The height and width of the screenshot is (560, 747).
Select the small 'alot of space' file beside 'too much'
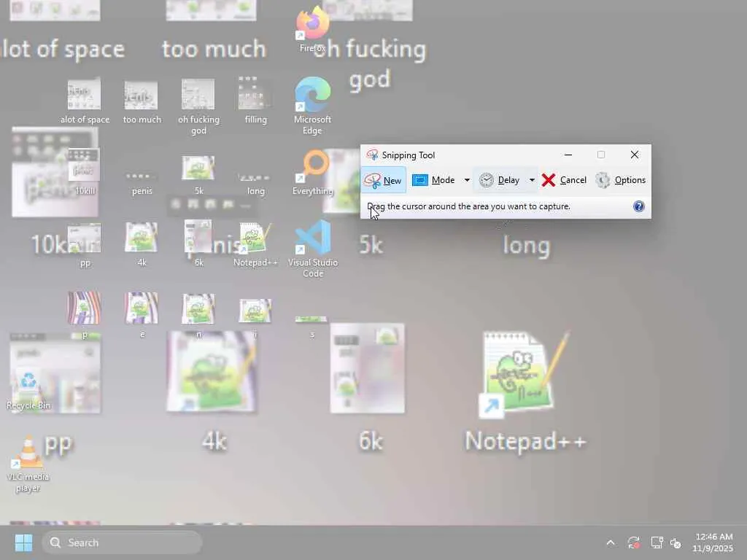click(85, 101)
